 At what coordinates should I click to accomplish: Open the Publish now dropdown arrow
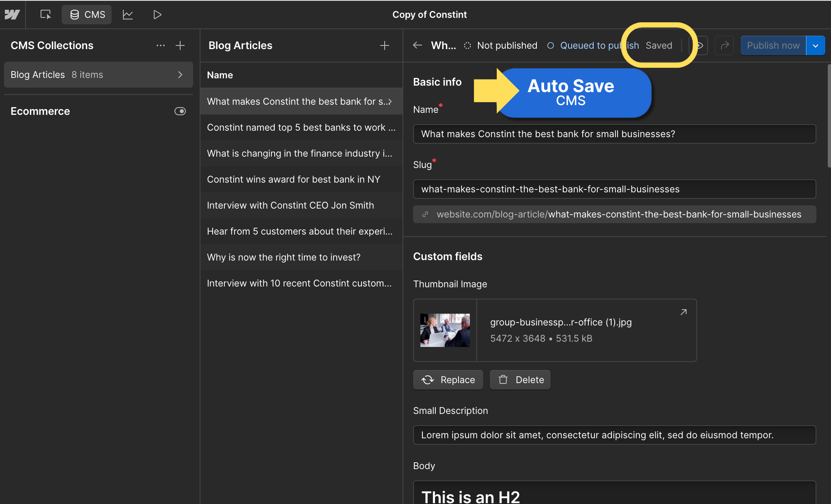coord(816,45)
